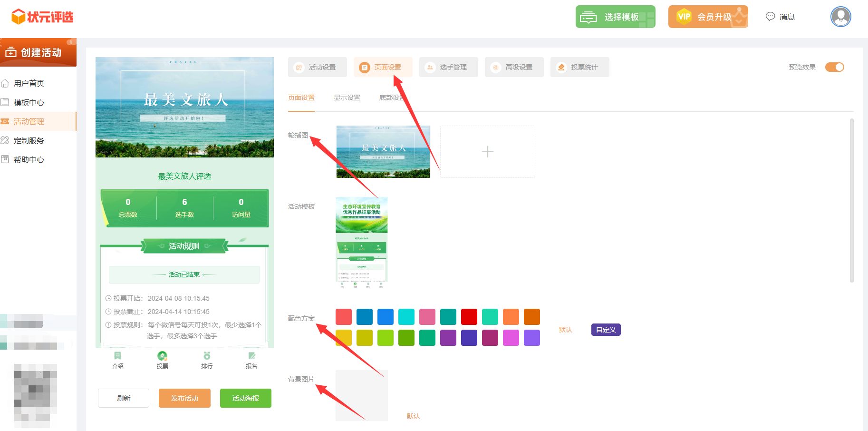The height and width of the screenshot is (431, 868).
Task: Open the 选手管理 tab
Action: [x=448, y=67]
